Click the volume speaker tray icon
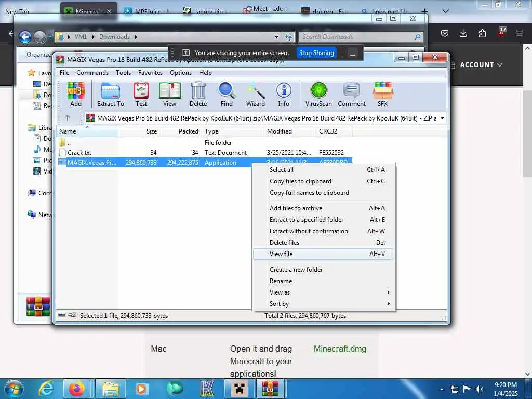 pyautogui.click(x=479, y=389)
